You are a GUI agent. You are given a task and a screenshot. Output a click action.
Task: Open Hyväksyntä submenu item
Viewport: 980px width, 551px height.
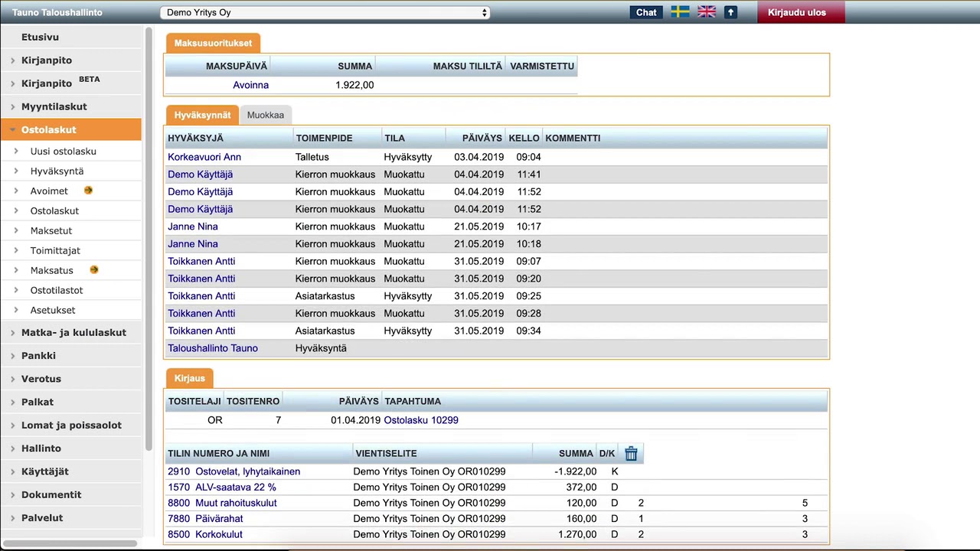coord(57,171)
